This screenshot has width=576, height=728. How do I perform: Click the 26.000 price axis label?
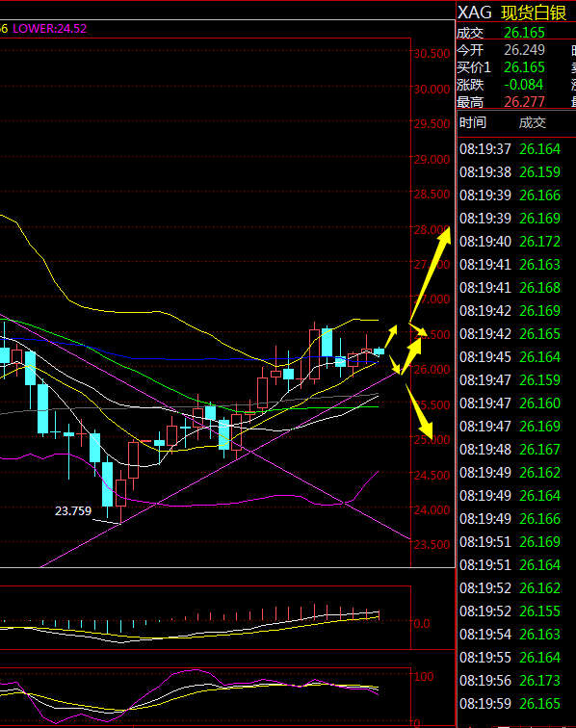coord(432,370)
